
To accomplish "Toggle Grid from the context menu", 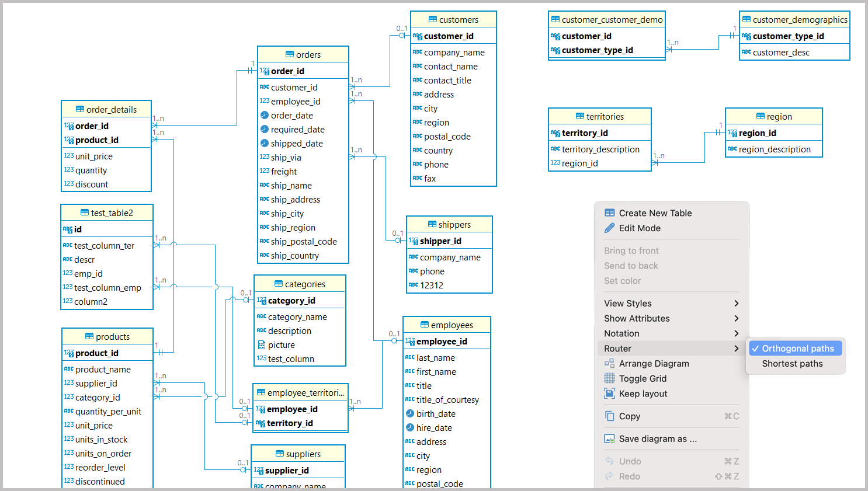I will point(643,378).
